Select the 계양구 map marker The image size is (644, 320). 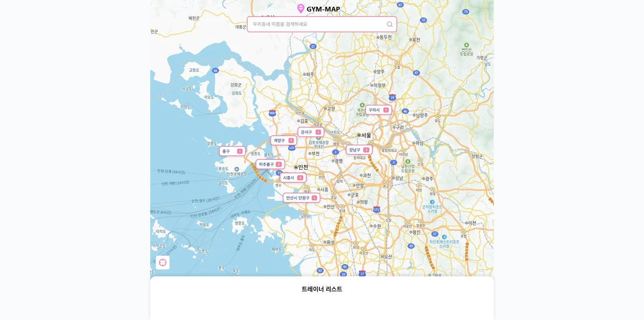pyautogui.click(x=280, y=140)
